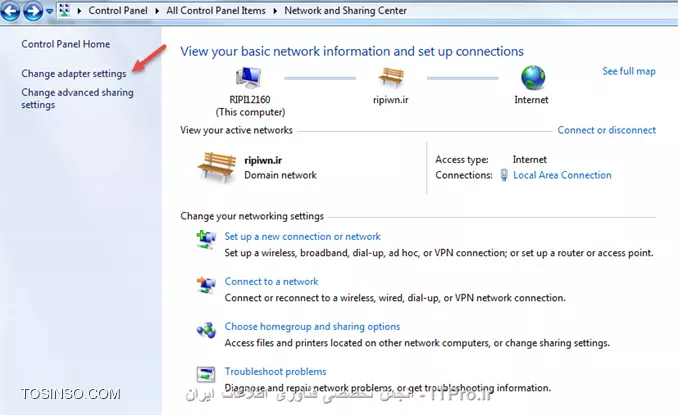Select All Control Panel Items breadcrumb
678x415 pixels.
[216, 10]
